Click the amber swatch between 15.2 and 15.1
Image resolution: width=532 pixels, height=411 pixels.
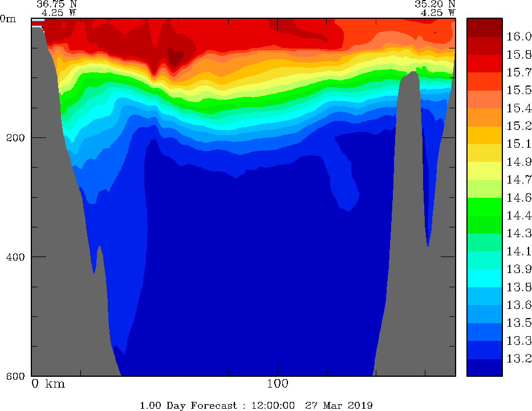coord(485,135)
